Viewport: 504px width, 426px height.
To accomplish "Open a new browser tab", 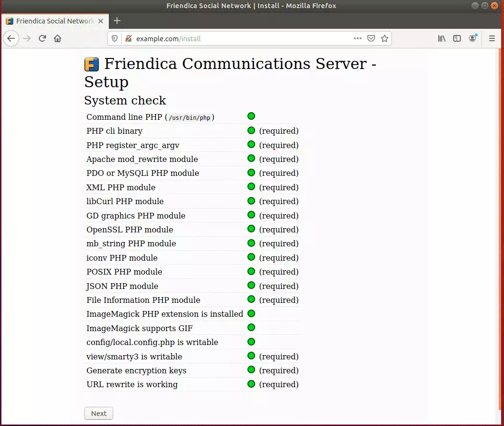I will (x=117, y=21).
